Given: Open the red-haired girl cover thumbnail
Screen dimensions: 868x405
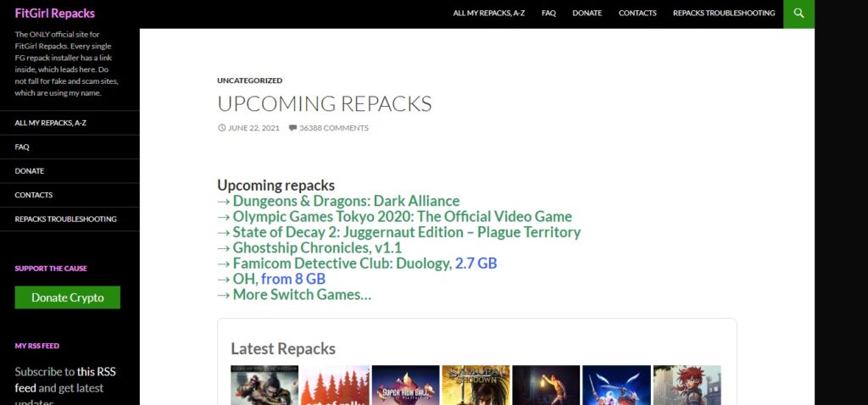Looking at the screenshot, I should point(687,385).
